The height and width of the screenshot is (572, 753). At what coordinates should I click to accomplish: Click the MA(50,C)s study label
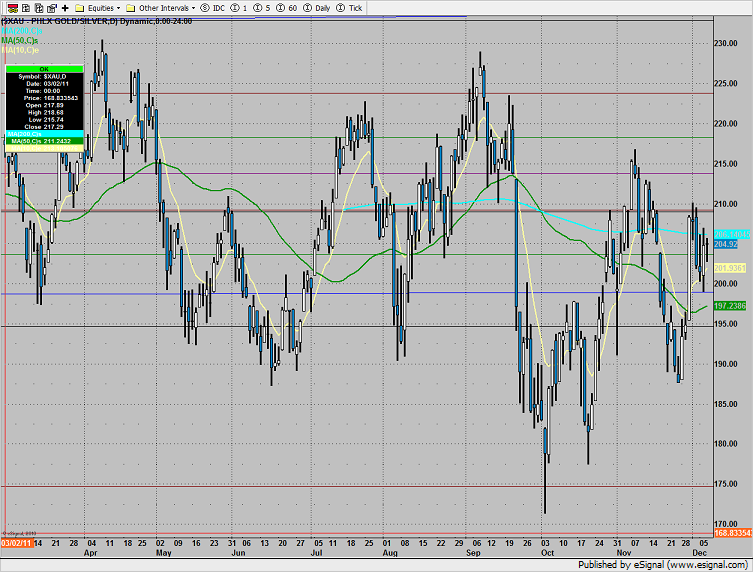22,40
